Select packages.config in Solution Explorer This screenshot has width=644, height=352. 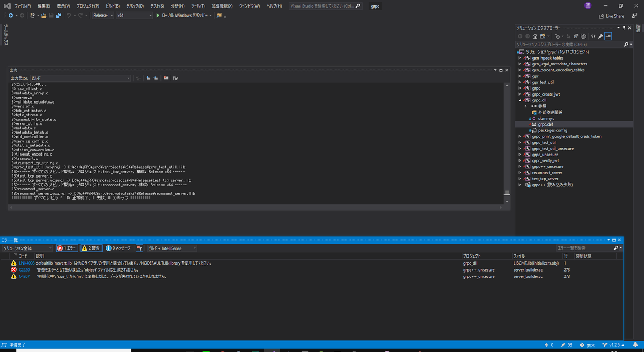tap(553, 130)
